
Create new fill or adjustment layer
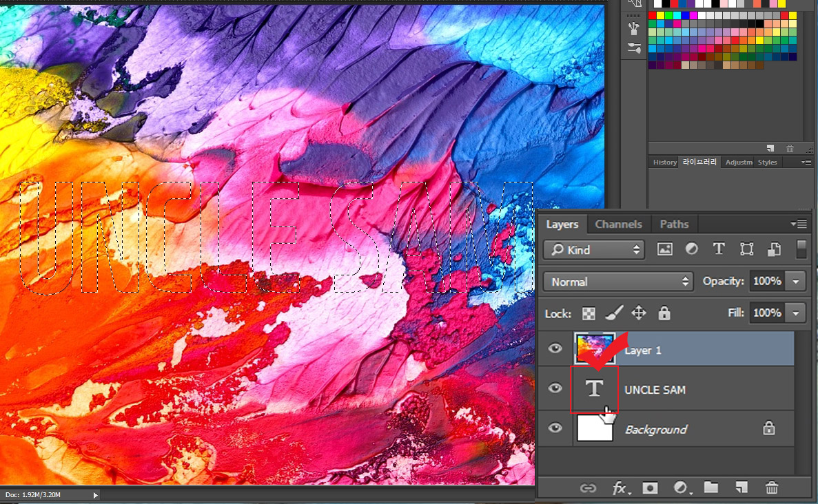pos(682,488)
